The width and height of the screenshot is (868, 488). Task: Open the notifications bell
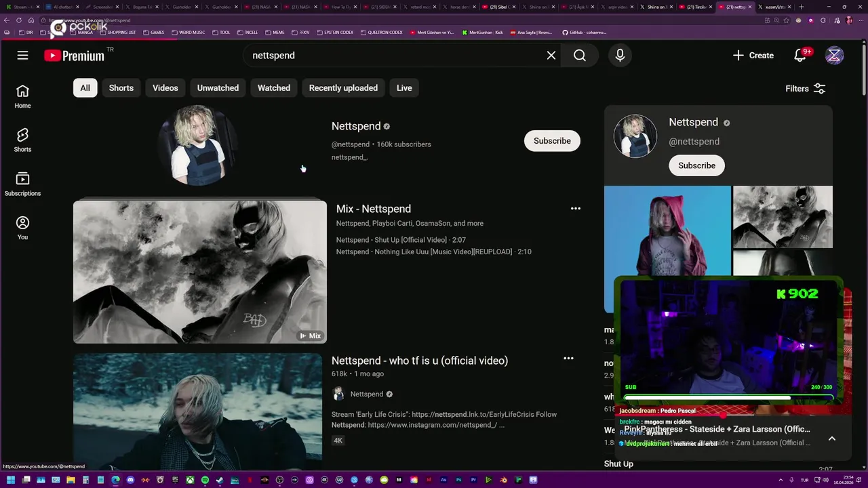(x=801, y=56)
